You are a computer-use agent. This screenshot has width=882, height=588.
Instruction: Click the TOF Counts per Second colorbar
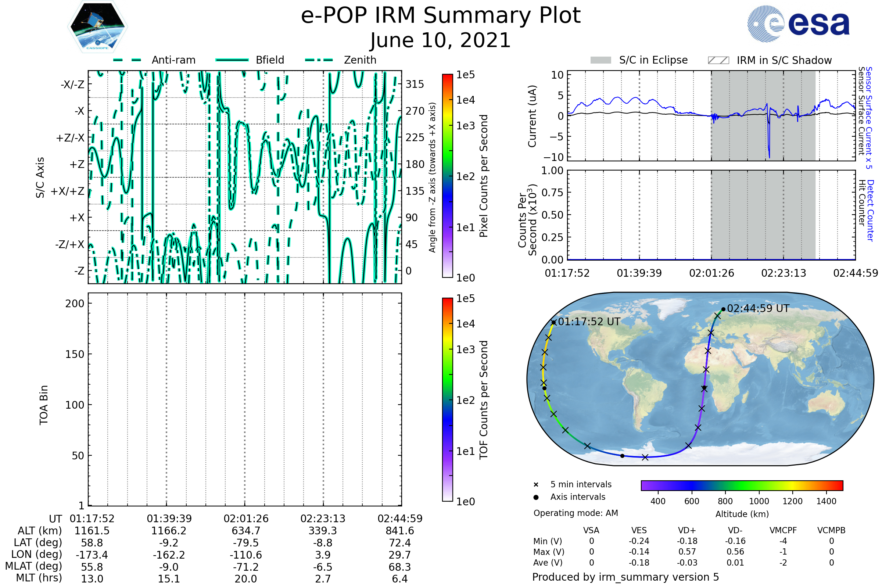447,399
